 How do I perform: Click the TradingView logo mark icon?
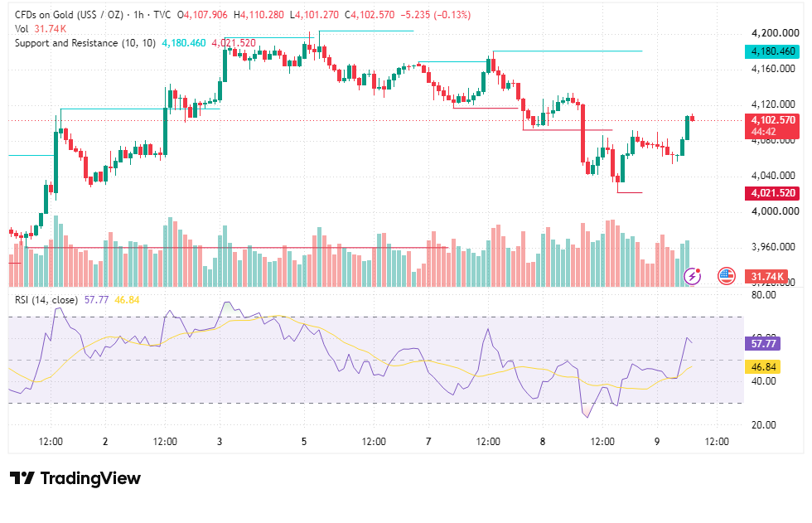(x=22, y=478)
